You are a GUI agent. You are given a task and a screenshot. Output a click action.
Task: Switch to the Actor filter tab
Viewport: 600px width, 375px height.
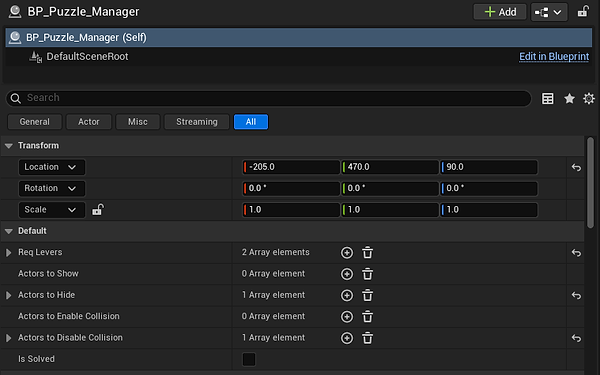pyautogui.click(x=89, y=122)
